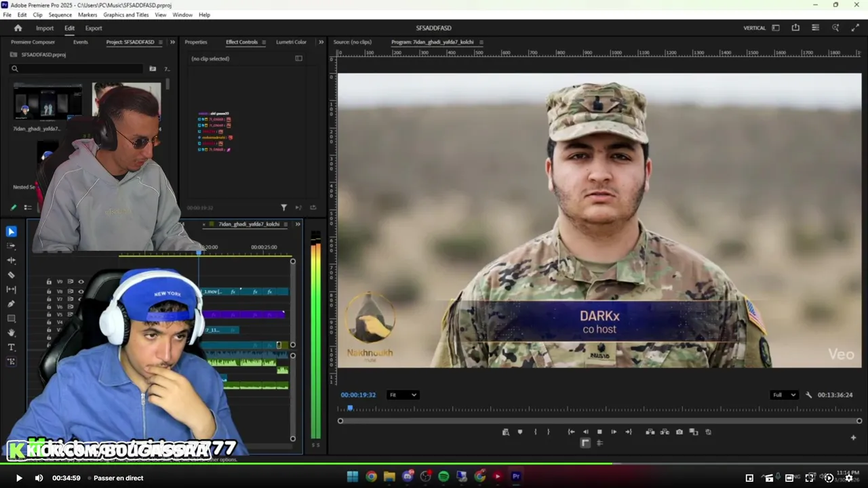The height and width of the screenshot is (488, 868).
Task: Select the Selection (arrow) tool
Action: (11, 231)
